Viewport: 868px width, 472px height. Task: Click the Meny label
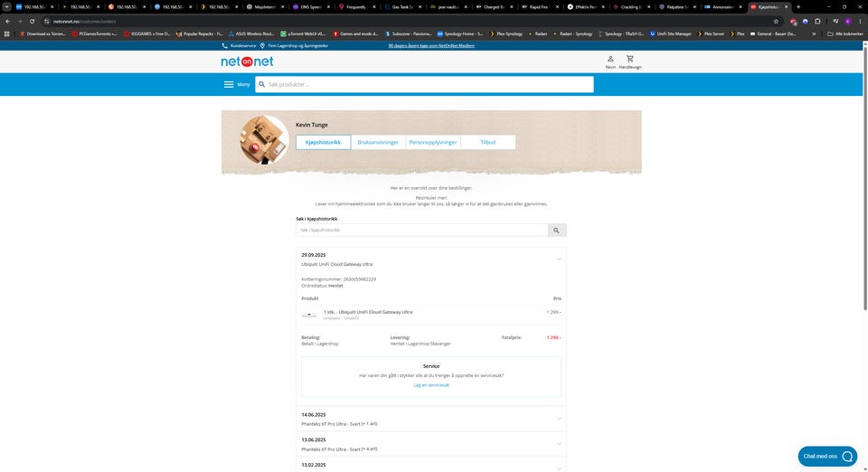(243, 85)
